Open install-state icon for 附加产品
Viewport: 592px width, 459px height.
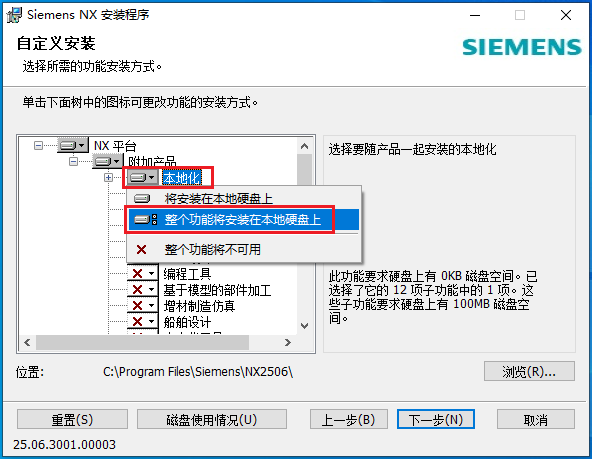108,162
